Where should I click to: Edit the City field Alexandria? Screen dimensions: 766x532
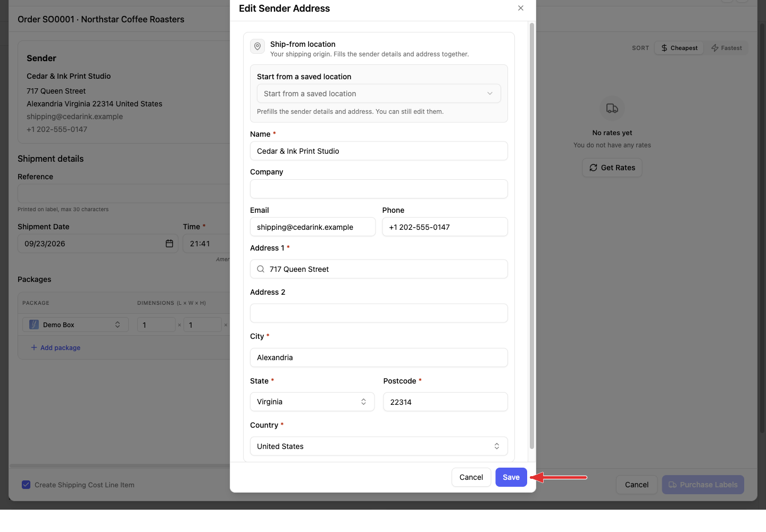click(x=379, y=358)
